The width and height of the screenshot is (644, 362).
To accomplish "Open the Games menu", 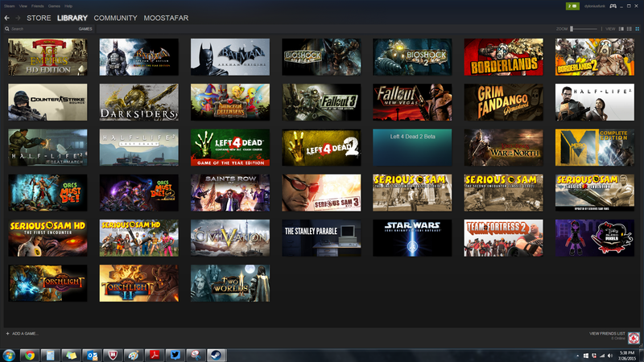I will click(x=54, y=6).
